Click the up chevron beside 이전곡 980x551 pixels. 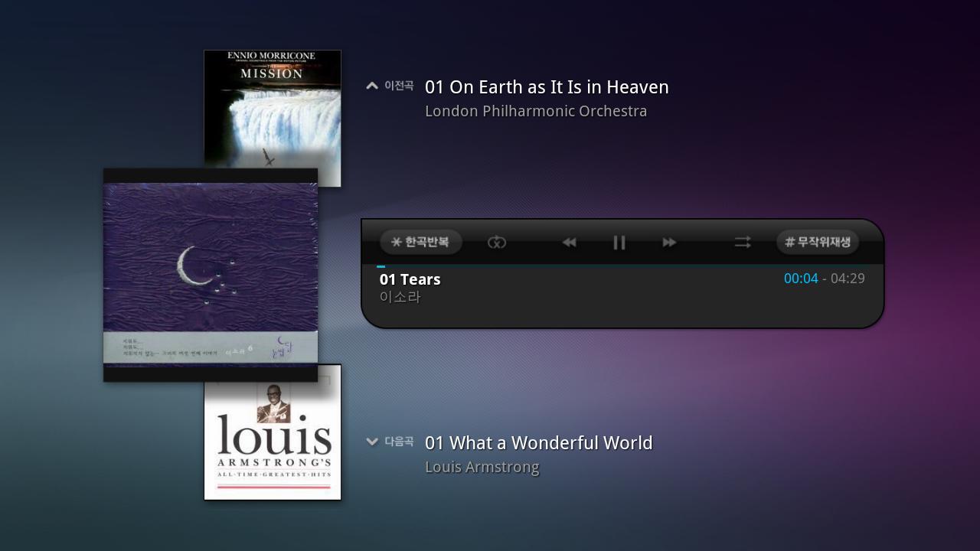372,86
